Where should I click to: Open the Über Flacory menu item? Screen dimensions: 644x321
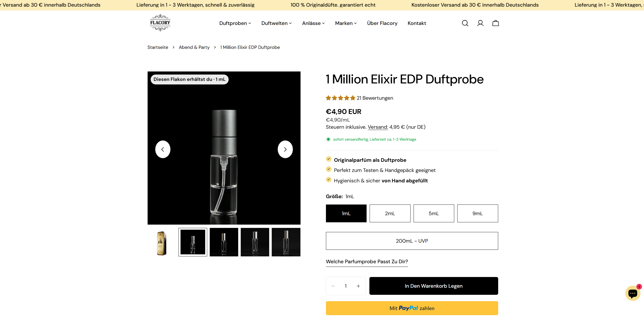[x=382, y=23]
